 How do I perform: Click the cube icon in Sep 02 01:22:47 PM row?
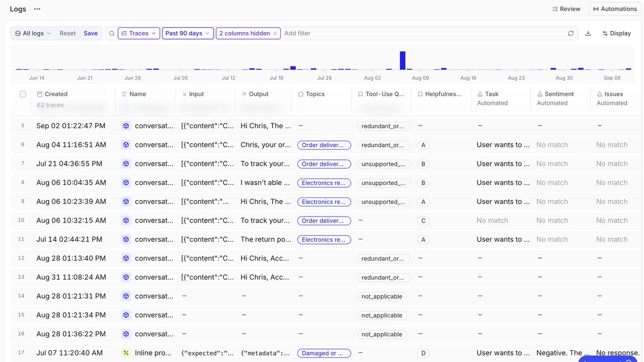coord(126,126)
